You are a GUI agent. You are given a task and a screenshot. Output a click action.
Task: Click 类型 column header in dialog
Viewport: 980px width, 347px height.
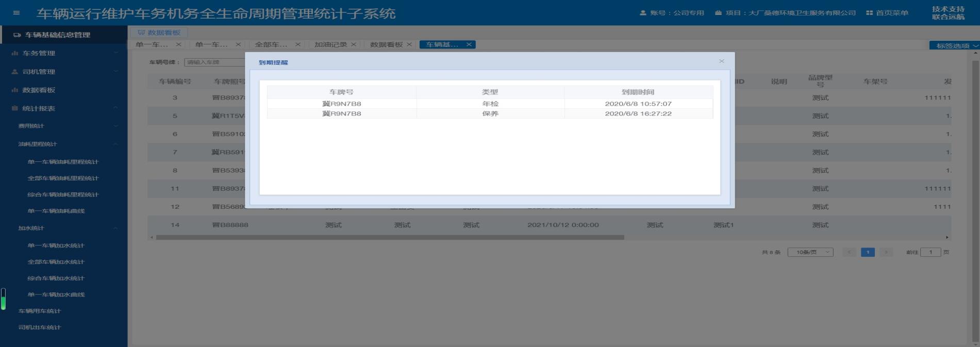(x=490, y=92)
